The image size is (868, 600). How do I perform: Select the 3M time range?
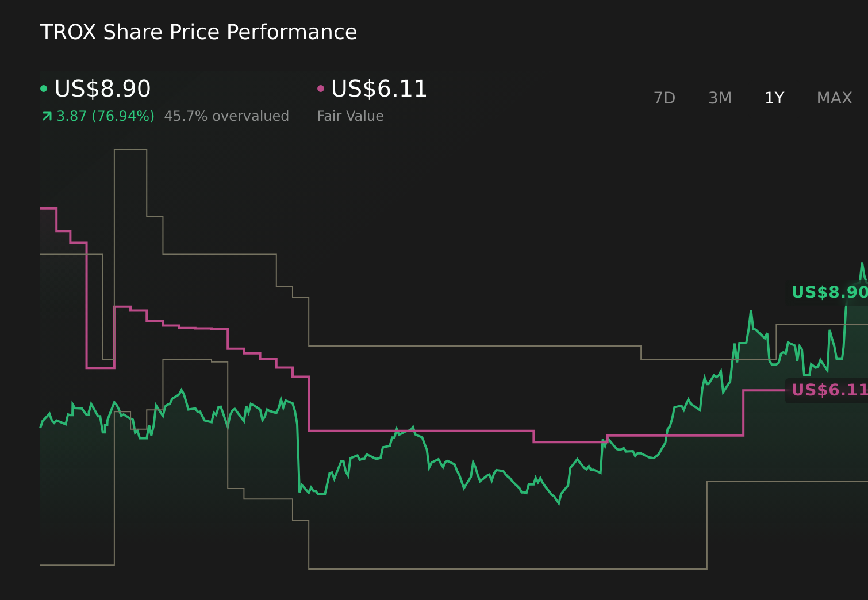click(x=719, y=98)
